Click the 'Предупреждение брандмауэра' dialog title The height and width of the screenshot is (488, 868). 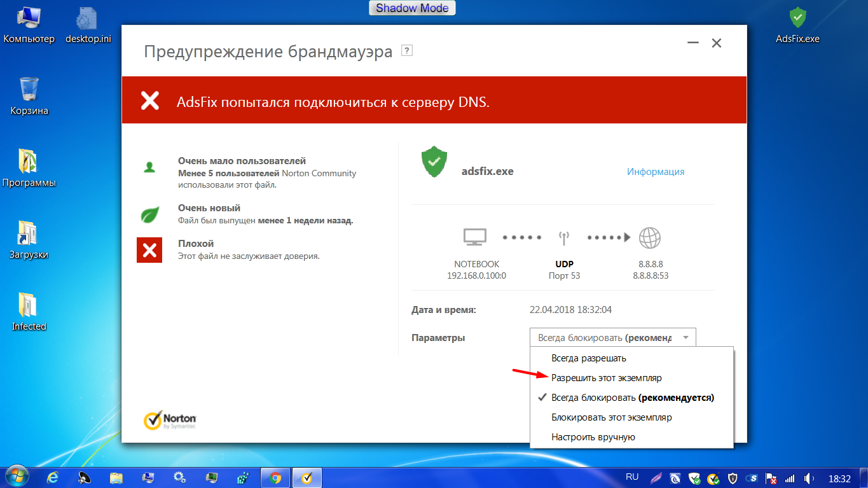click(x=268, y=52)
